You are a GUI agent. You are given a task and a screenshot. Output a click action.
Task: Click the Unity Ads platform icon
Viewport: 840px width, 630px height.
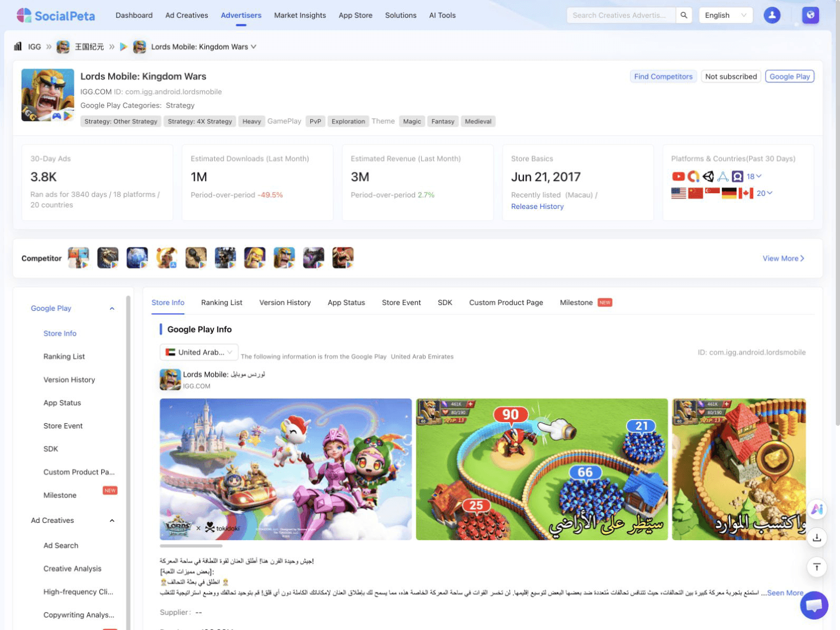708,176
